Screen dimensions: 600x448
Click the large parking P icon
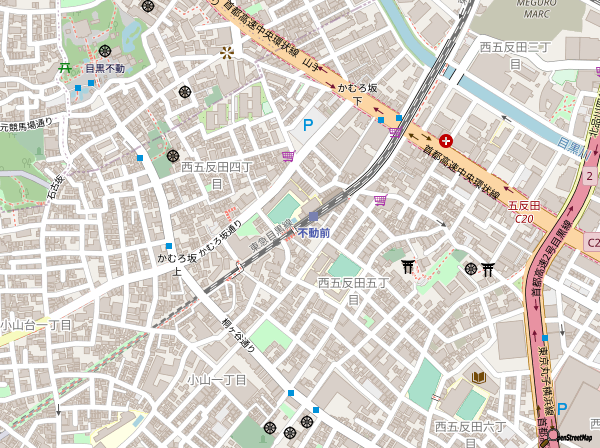[308, 125]
